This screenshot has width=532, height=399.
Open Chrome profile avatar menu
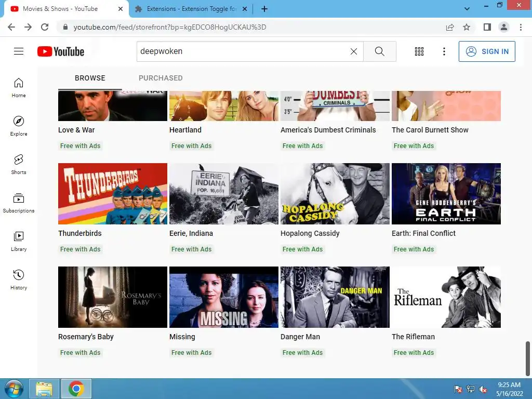pos(504,27)
